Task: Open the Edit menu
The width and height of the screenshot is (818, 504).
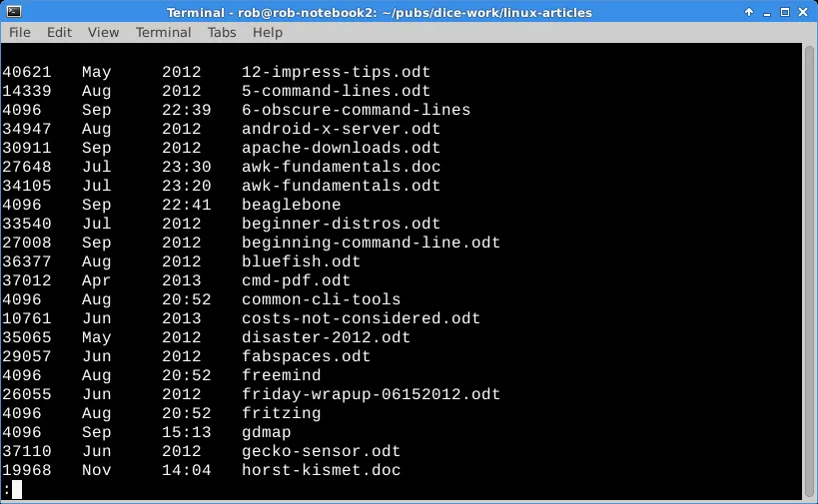Action: coord(60,32)
